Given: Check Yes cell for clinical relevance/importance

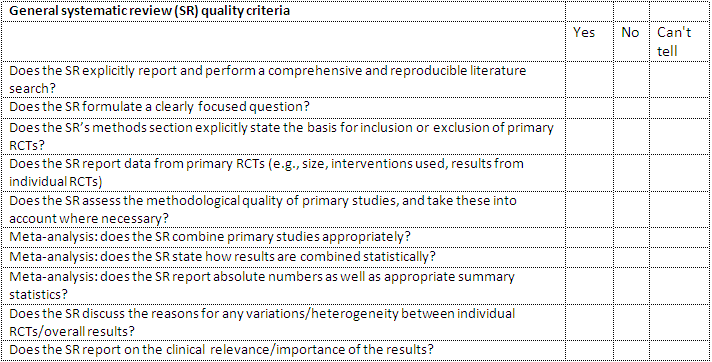Looking at the screenshot, I should pos(588,350).
